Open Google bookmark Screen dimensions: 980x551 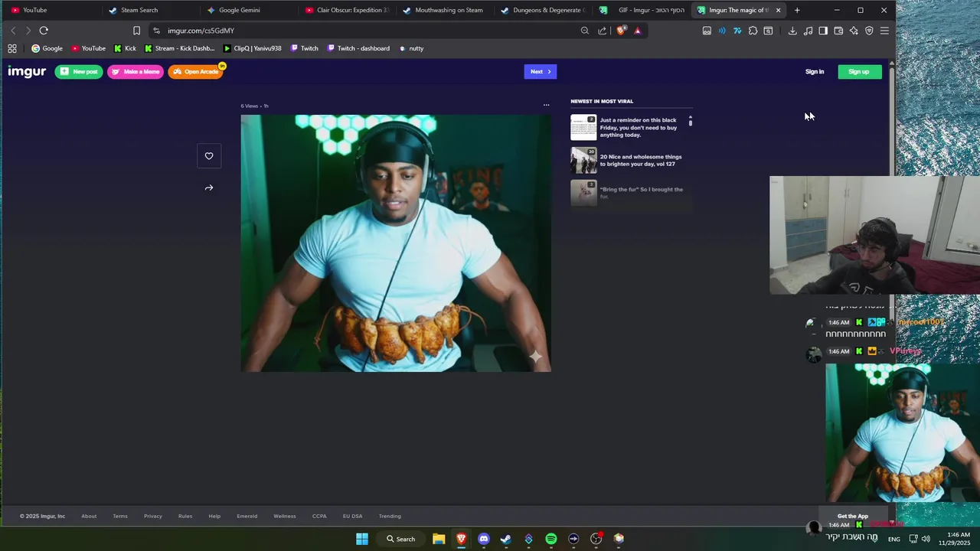(x=47, y=48)
